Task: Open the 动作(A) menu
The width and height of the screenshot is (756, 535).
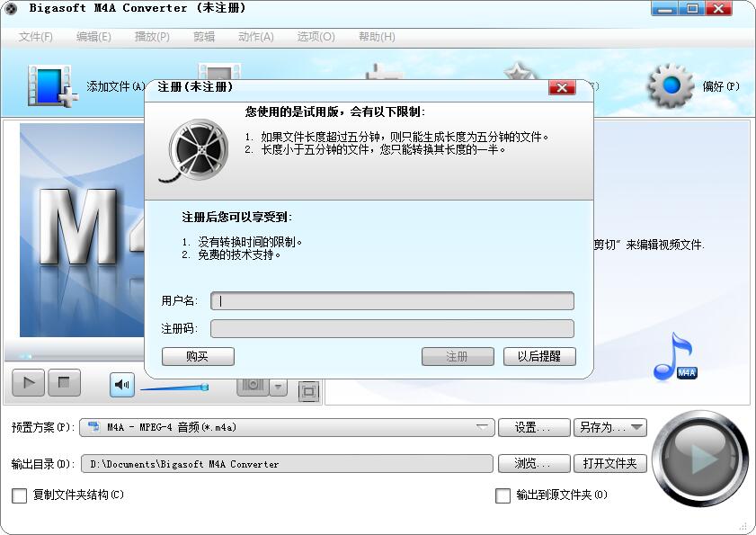Action: (256, 37)
